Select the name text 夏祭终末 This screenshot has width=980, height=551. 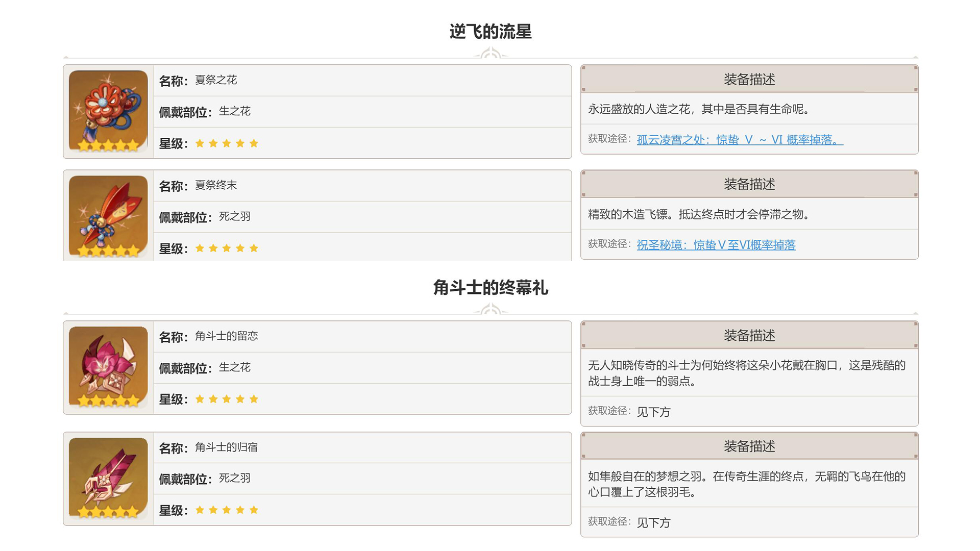(216, 185)
